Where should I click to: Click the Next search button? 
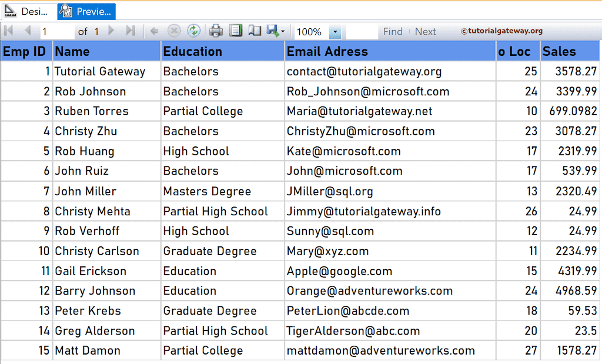[425, 31]
